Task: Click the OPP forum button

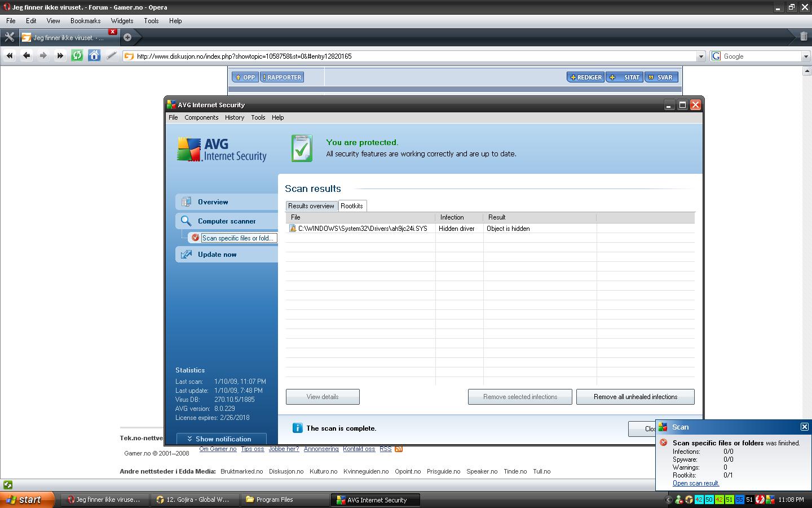Action: 245,77
